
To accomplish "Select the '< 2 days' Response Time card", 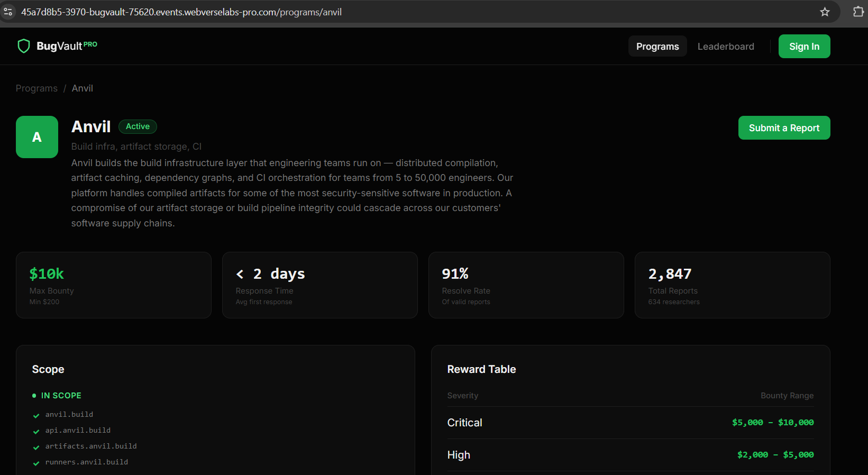I will point(320,285).
